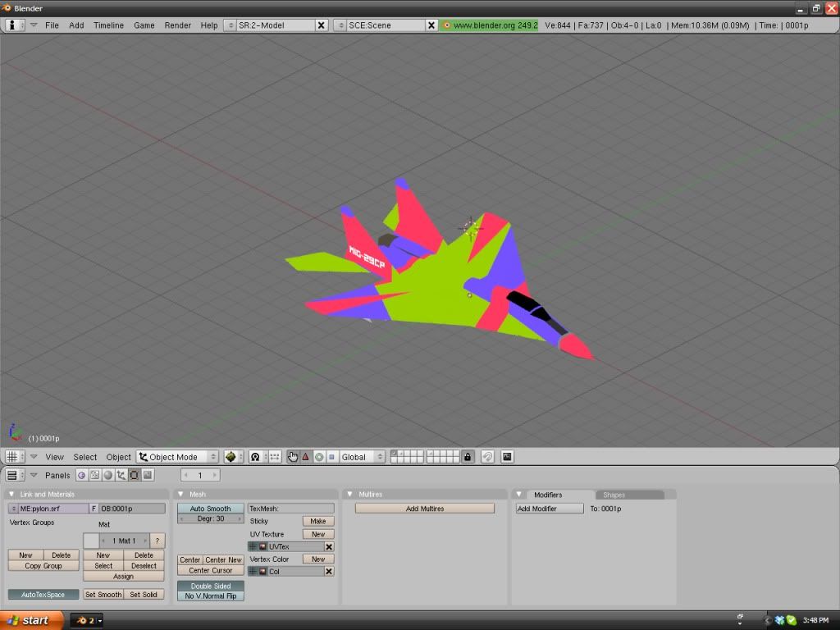
Task: Collapse the Mesh panel
Action: tap(181, 495)
